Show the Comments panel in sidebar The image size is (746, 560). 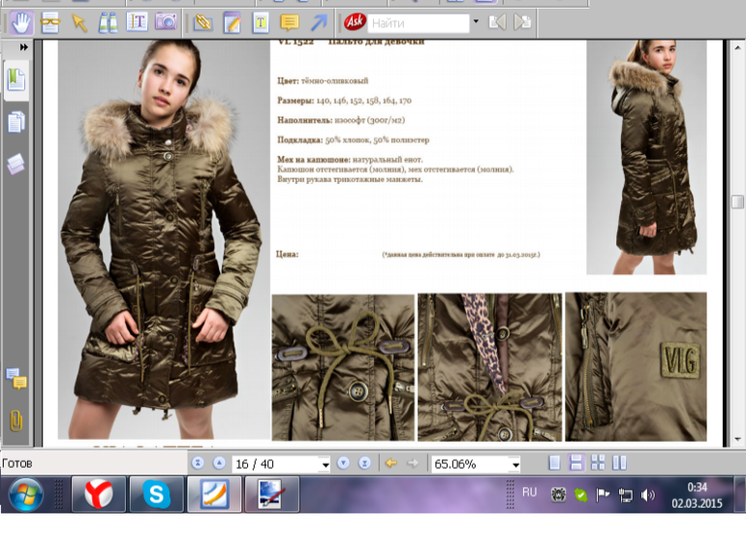(x=16, y=379)
